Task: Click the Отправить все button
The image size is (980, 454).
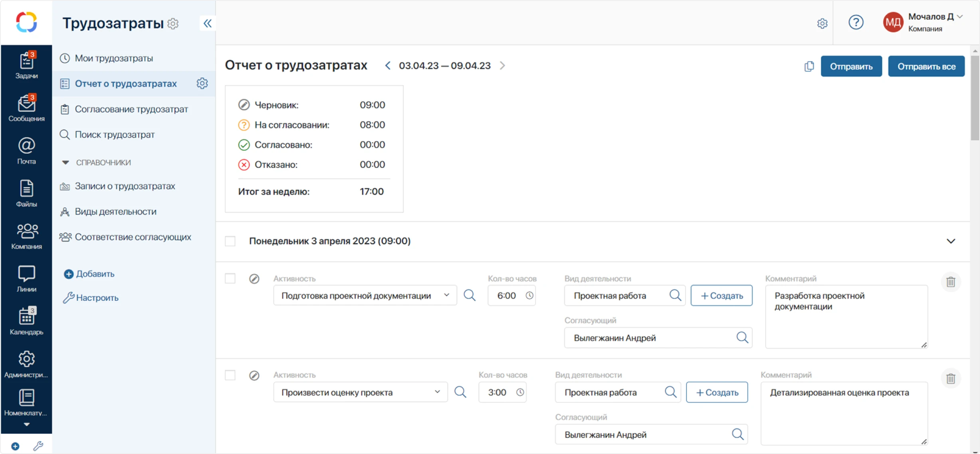Action: [x=926, y=66]
